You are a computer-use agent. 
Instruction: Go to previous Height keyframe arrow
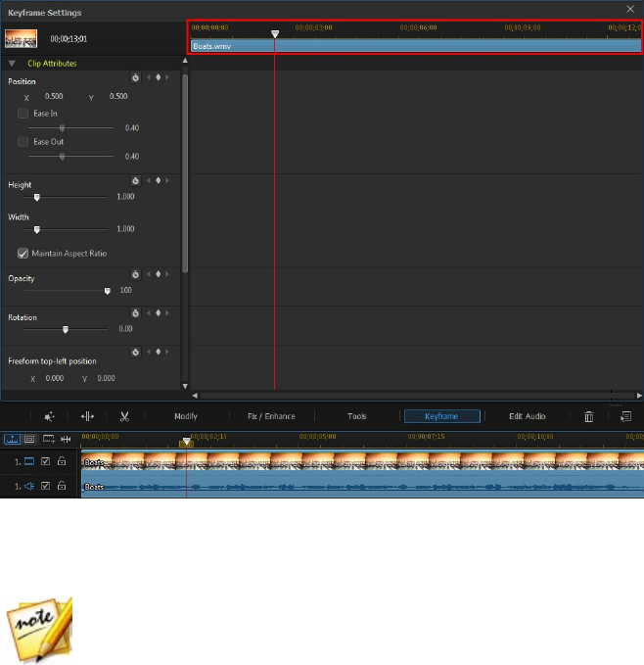coord(149,180)
